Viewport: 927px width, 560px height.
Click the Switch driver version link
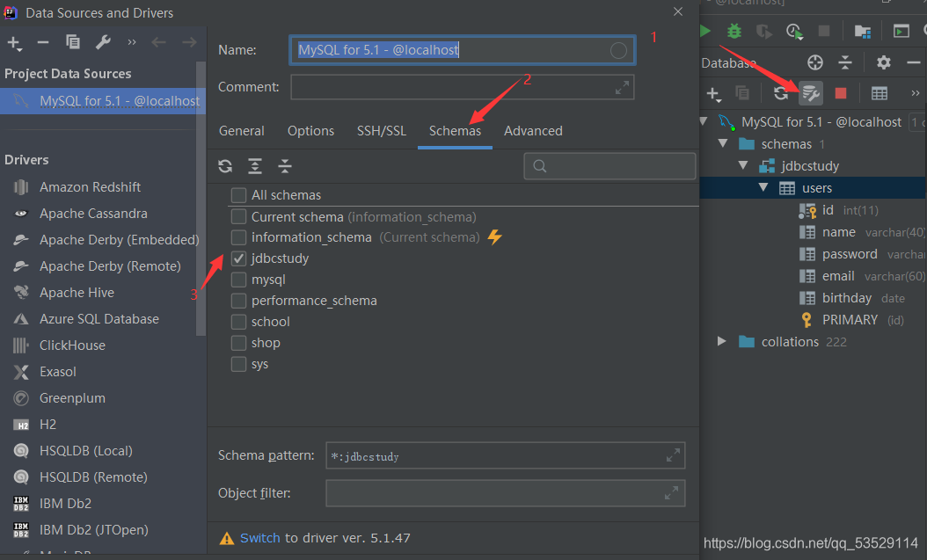point(260,538)
